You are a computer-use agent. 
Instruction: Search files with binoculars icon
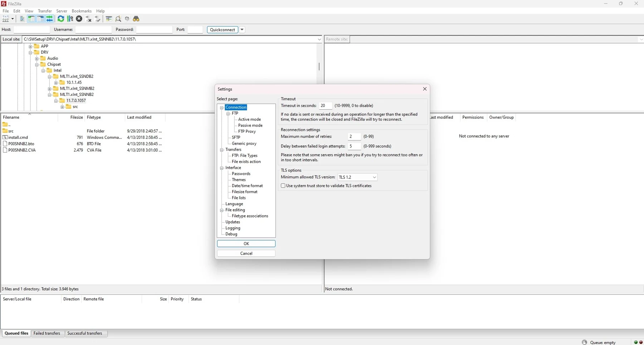coord(136,19)
